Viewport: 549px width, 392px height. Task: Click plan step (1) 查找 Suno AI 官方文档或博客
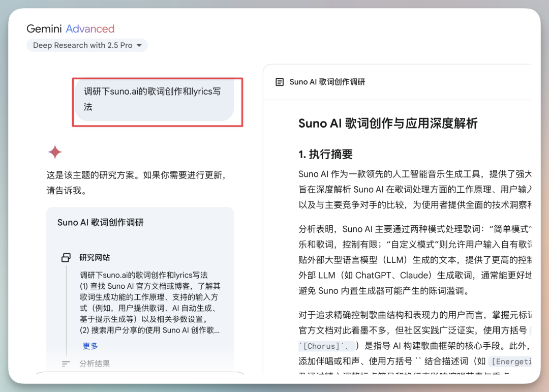(150, 303)
